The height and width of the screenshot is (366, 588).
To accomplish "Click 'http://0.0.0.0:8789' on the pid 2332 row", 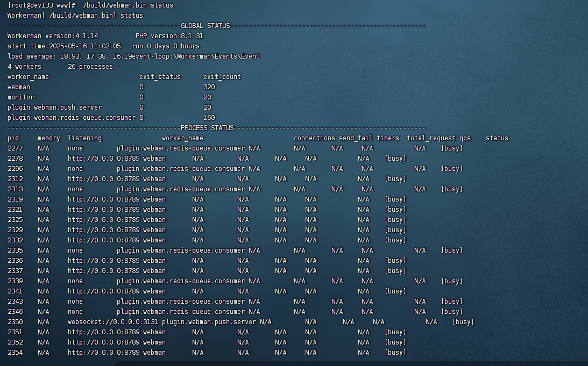I will pos(103,240).
